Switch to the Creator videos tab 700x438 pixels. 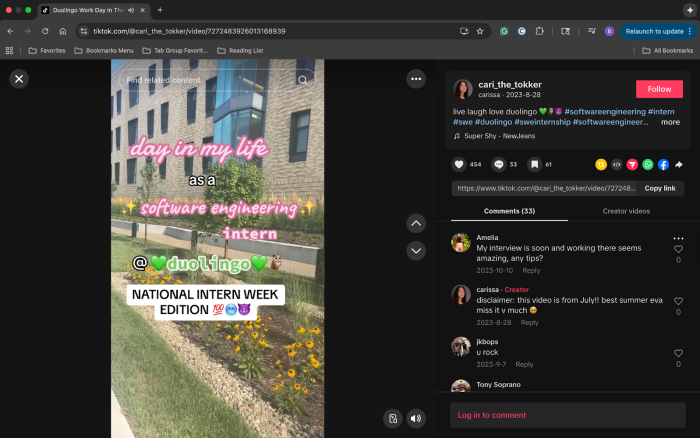[626, 211]
